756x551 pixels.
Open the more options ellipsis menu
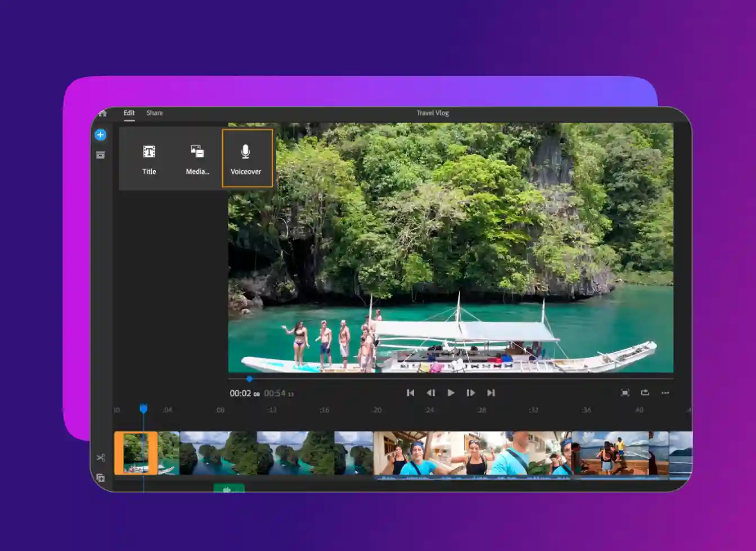pyautogui.click(x=665, y=393)
